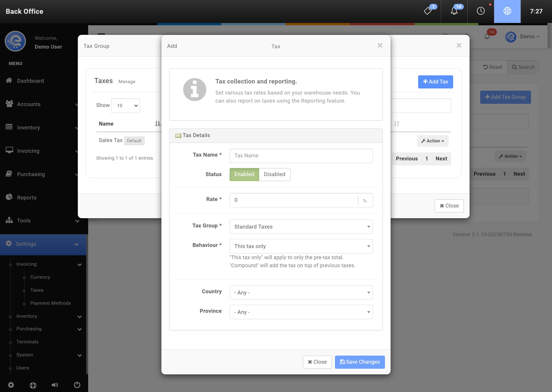
Task: Set tax status to Enabled
Action: [x=244, y=174]
